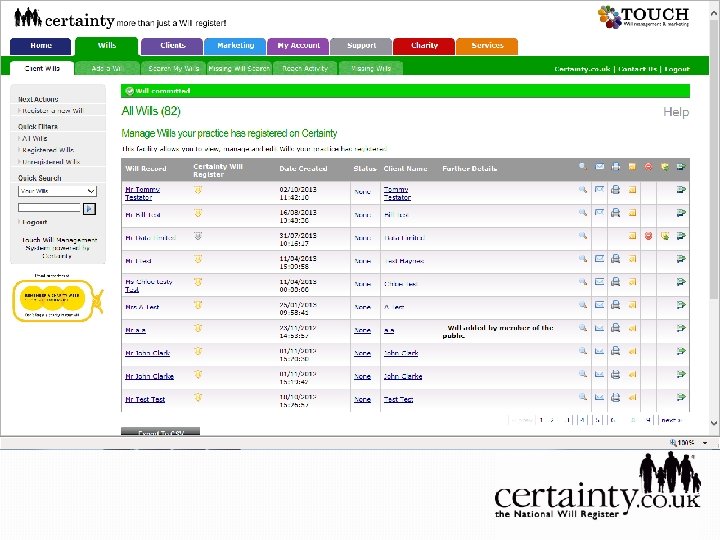Screen dimensions: 720x540
Task: Click green arrow icon in Mr Test Test row
Action: 681,397
